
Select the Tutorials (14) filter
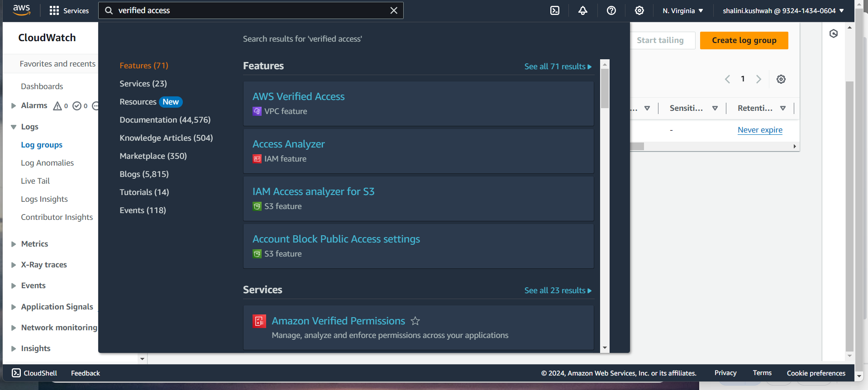click(x=144, y=192)
